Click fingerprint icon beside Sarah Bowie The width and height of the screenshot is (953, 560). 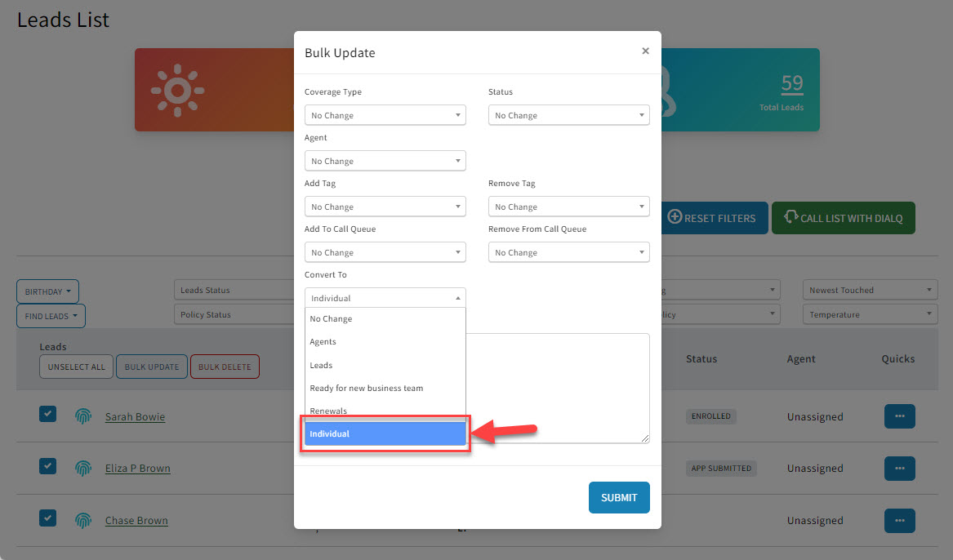[83, 416]
